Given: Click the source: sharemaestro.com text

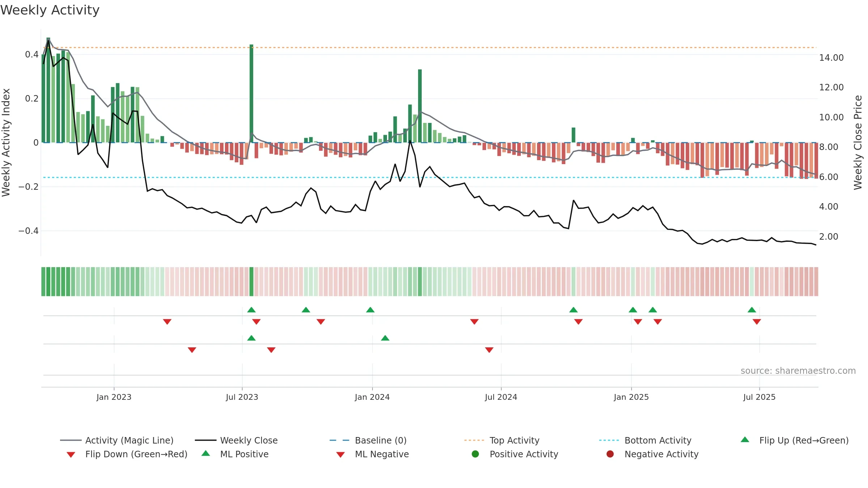Looking at the screenshot, I should (x=798, y=371).
